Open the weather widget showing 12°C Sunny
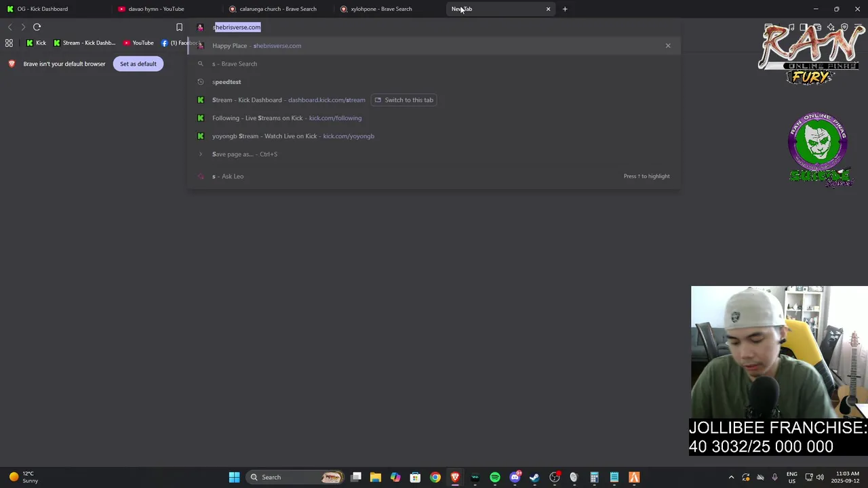The image size is (868, 488). coord(23,477)
